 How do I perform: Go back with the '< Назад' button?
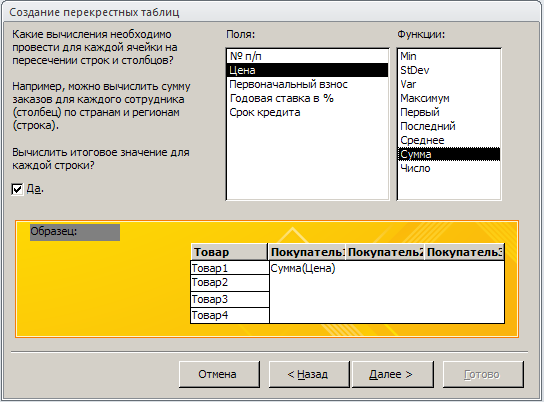309,374
